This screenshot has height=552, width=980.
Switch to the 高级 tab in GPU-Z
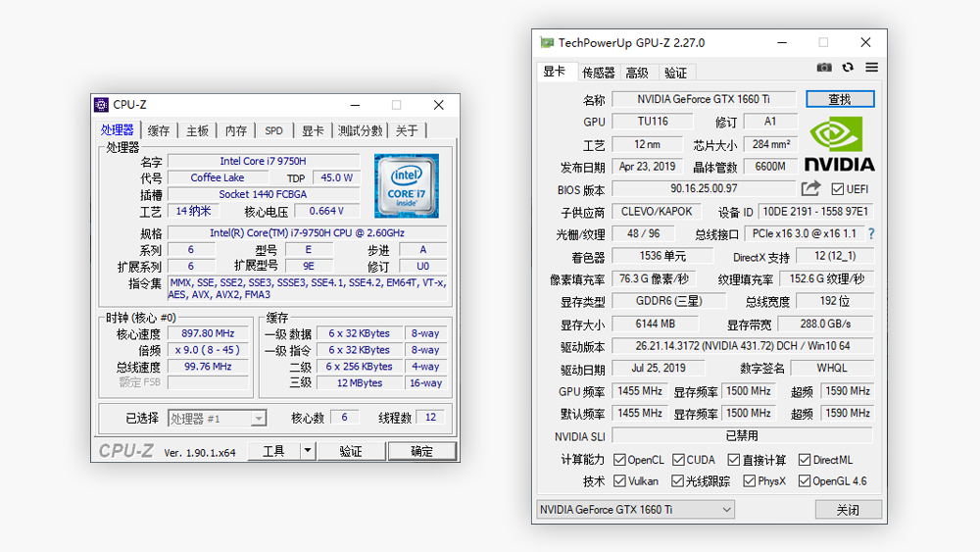[x=637, y=73]
